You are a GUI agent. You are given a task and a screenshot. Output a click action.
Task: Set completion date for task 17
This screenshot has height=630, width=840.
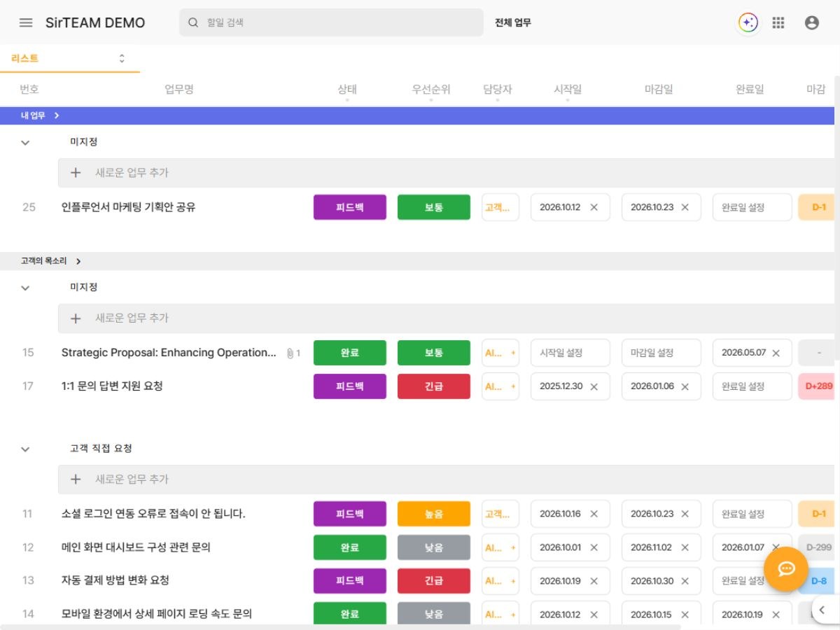(752, 386)
